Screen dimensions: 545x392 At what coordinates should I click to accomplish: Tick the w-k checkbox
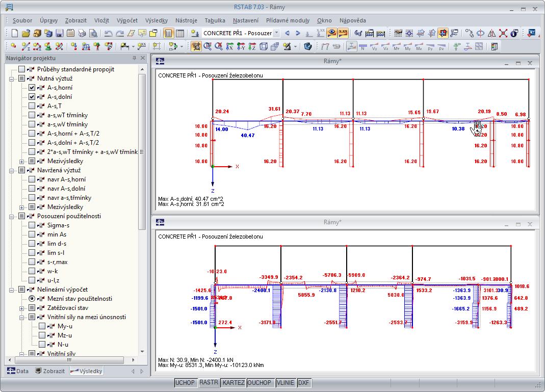[32, 271]
